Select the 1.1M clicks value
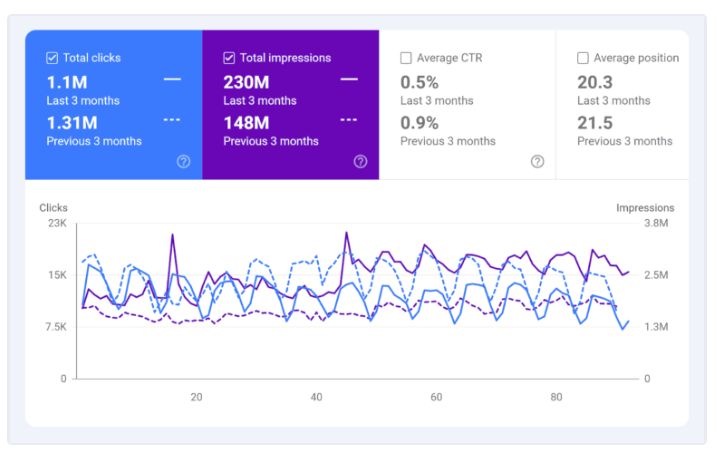This screenshot has width=717, height=456. click(66, 82)
